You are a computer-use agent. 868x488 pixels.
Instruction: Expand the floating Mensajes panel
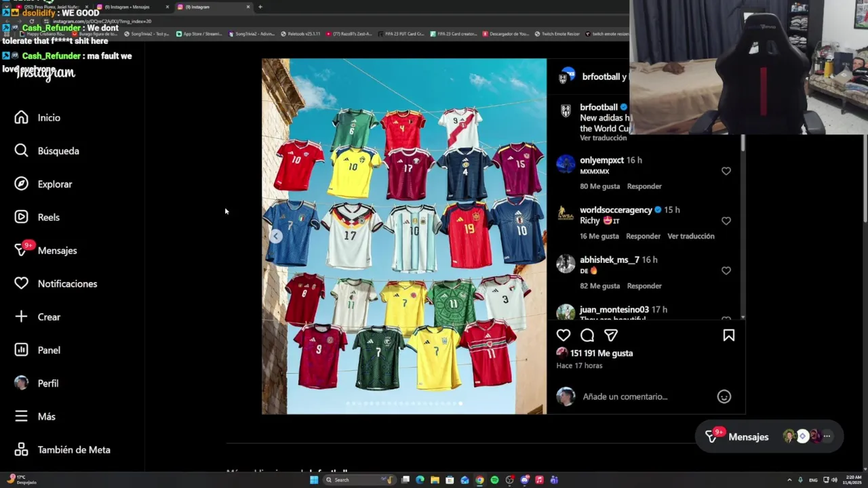[x=769, y=437]
